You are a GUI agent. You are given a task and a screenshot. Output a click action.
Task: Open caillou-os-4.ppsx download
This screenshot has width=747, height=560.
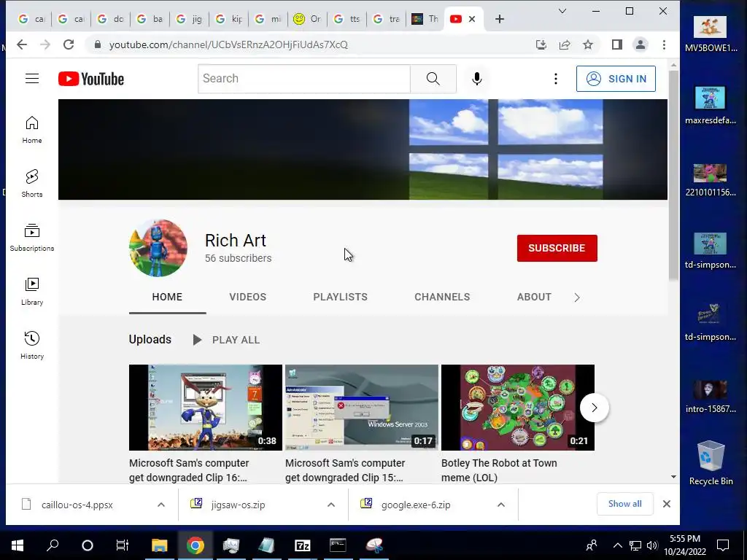77,505
